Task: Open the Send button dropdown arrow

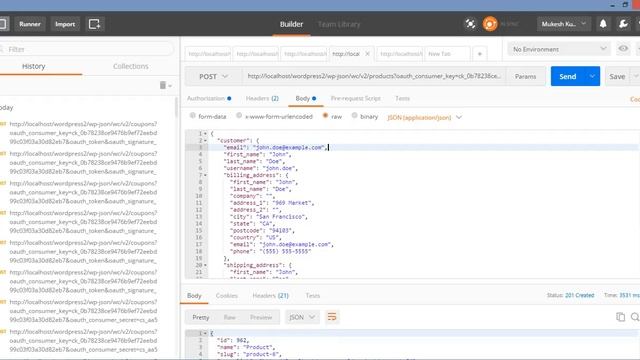Action: pos(592,76)
